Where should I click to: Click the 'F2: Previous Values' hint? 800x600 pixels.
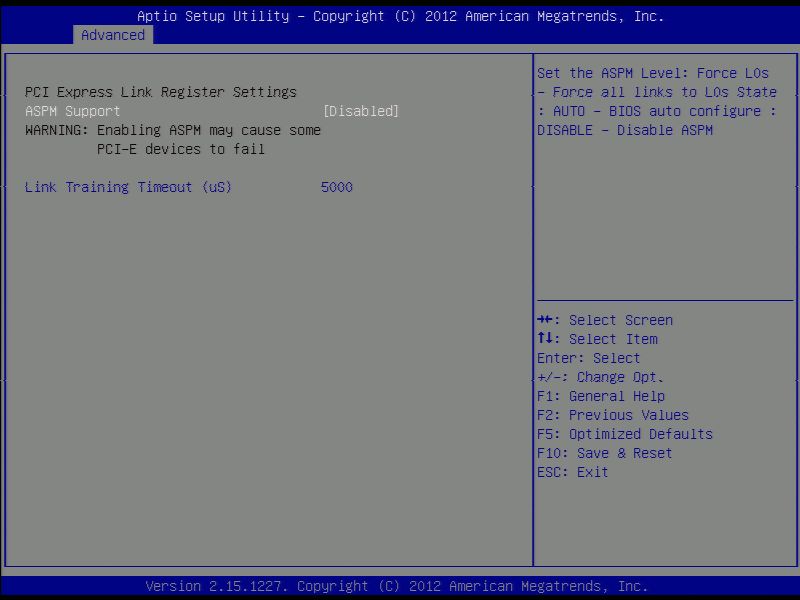tap(613, 415)
